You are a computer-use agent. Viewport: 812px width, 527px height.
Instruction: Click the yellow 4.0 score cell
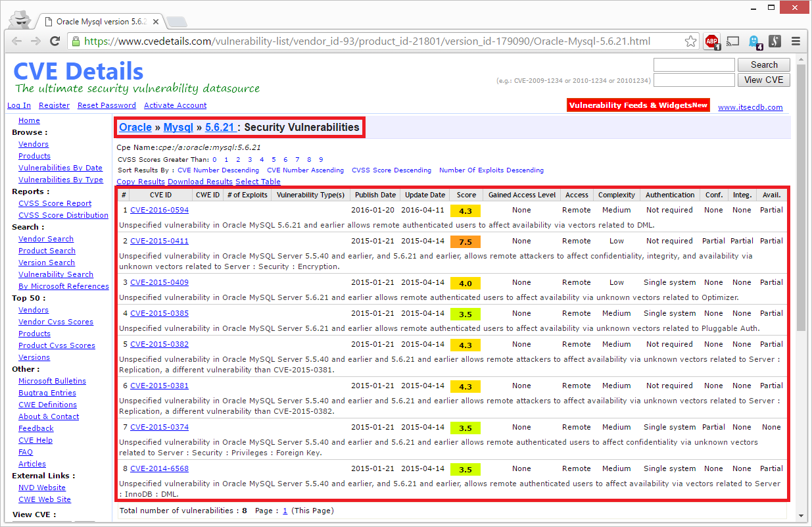pos(466,283)
